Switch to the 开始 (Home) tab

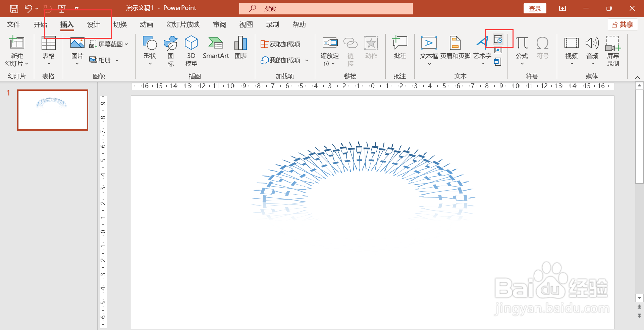pyautogui.click(x=40, y=24)
